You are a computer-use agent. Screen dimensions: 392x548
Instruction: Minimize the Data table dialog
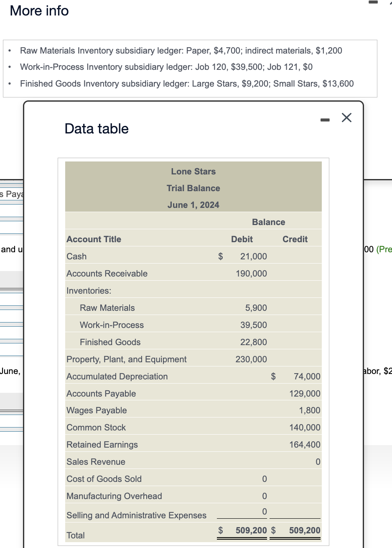pos(325,120)
